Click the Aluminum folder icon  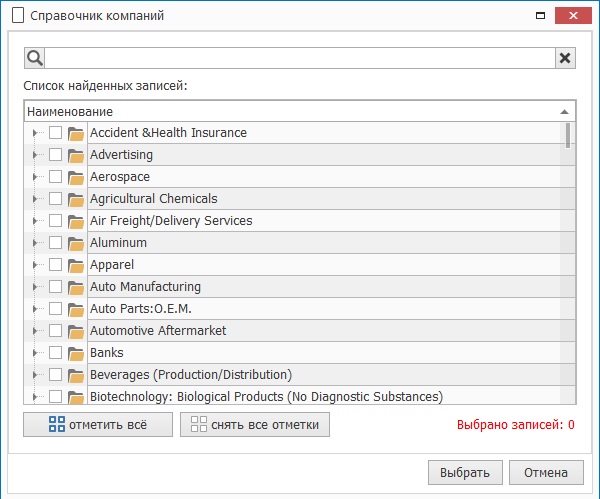click(76, 243)
